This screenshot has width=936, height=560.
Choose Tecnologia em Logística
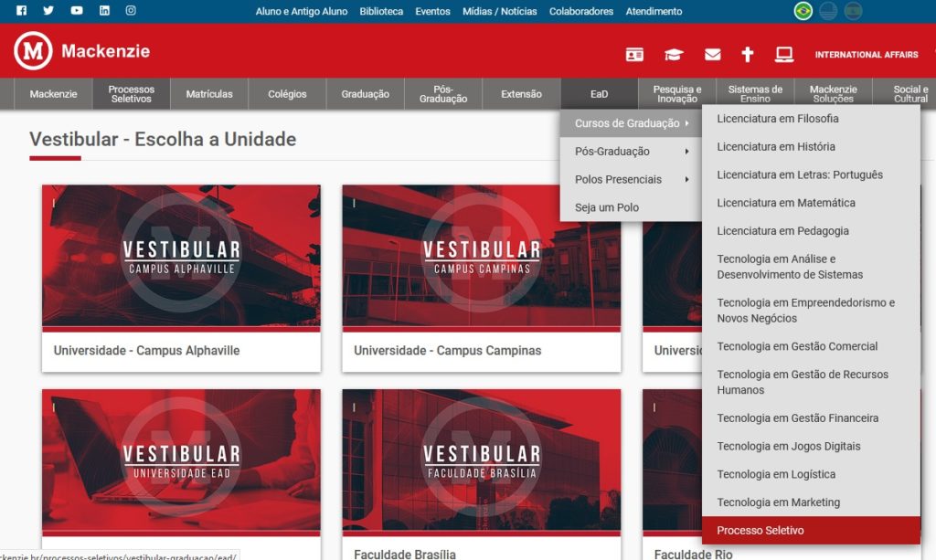point(811,473)
